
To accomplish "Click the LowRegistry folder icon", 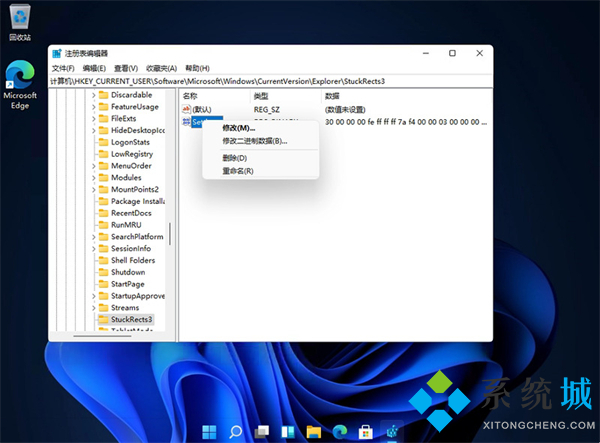I will (x=103, y=154).
